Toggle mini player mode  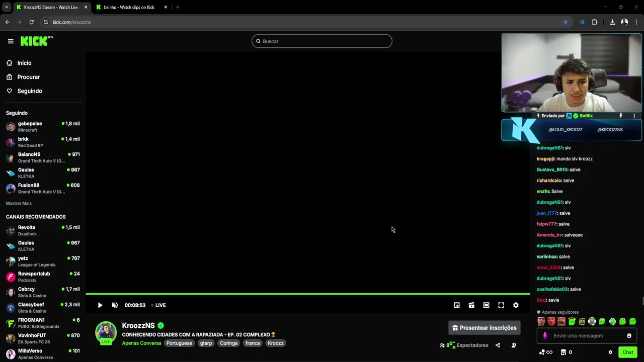pos(457,305)
